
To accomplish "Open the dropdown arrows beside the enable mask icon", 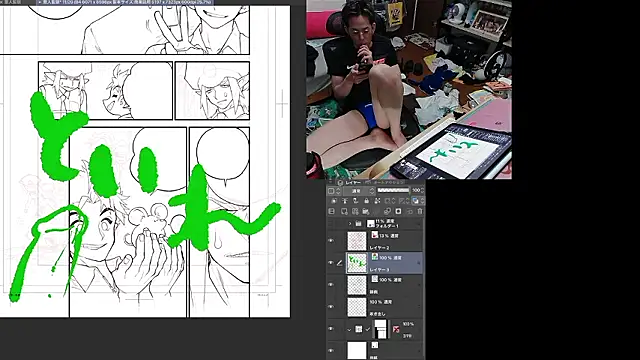I will coord(393,201).
